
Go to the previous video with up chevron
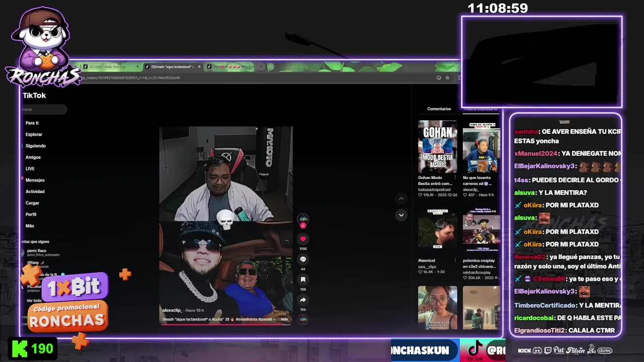pos(401,199)
